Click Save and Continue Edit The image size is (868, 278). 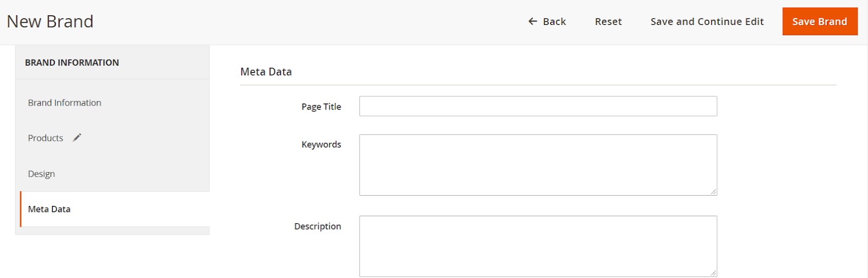707,22
